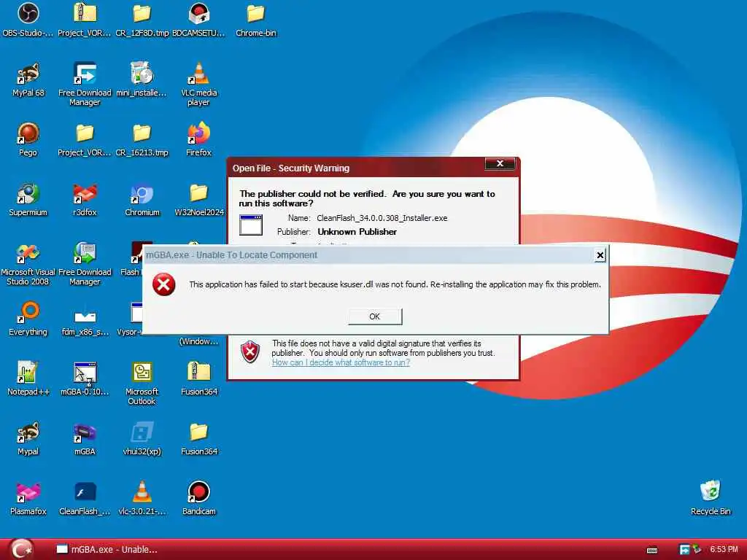747x560 pixels.
Task: Open the Recycle Bin
Action: (x=711, y=498)
